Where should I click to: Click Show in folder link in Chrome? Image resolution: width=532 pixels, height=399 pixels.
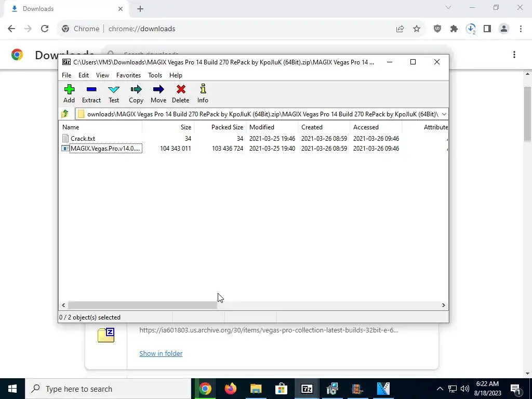(161, 353)
